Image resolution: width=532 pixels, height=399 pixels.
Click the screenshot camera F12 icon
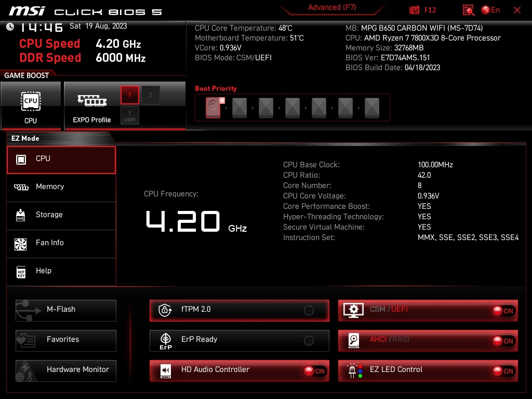(414, 10)
